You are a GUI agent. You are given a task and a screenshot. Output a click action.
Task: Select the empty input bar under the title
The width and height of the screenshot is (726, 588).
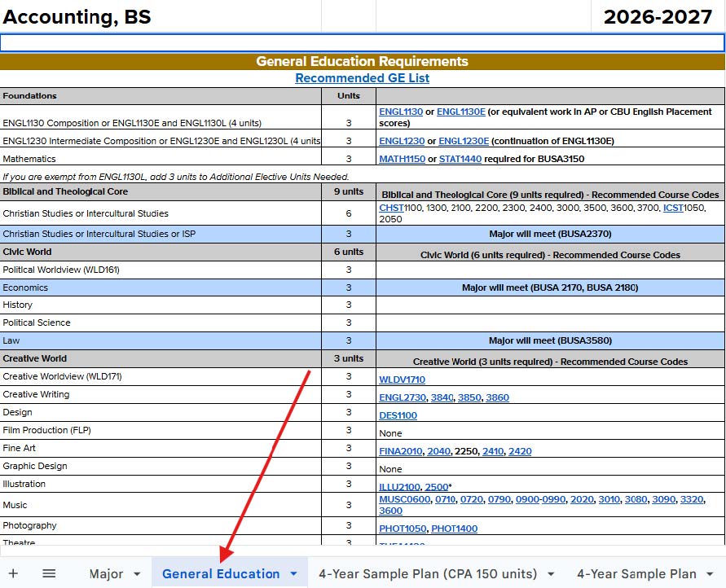coord(362,43)
